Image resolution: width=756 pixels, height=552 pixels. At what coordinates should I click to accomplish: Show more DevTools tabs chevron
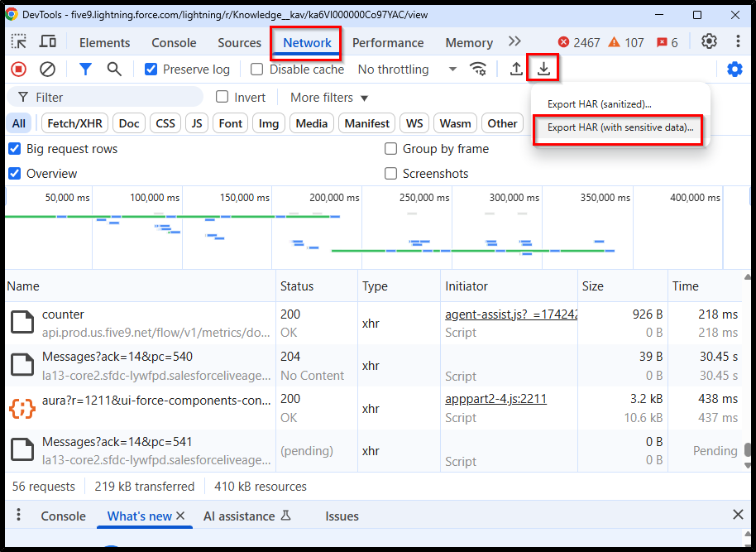click(x=514, y=41)
